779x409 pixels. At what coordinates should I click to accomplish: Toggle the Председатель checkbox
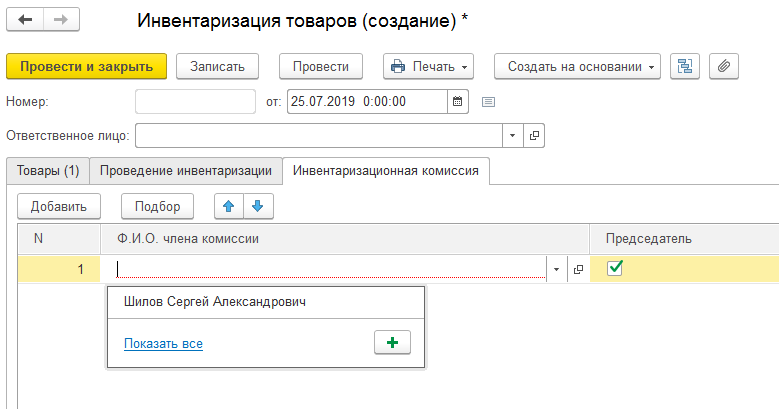click(616, 268)
